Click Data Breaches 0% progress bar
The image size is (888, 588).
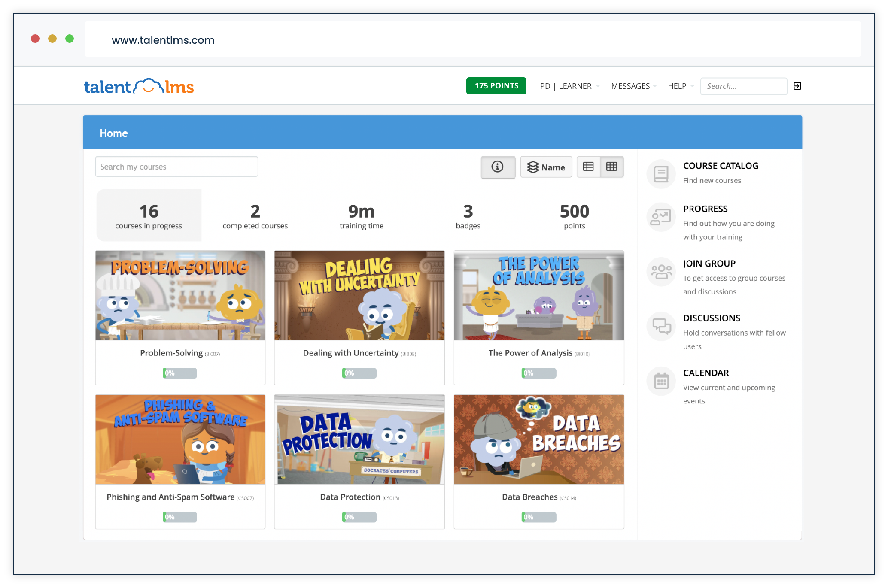coord(539,517)
